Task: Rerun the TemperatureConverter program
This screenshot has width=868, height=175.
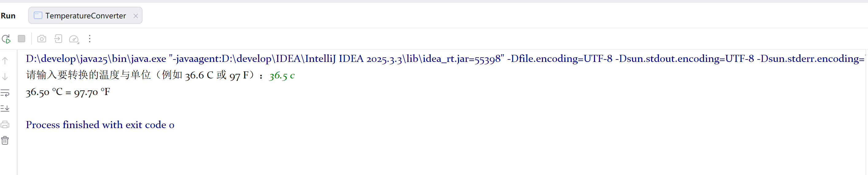Action: pos(6,39)
